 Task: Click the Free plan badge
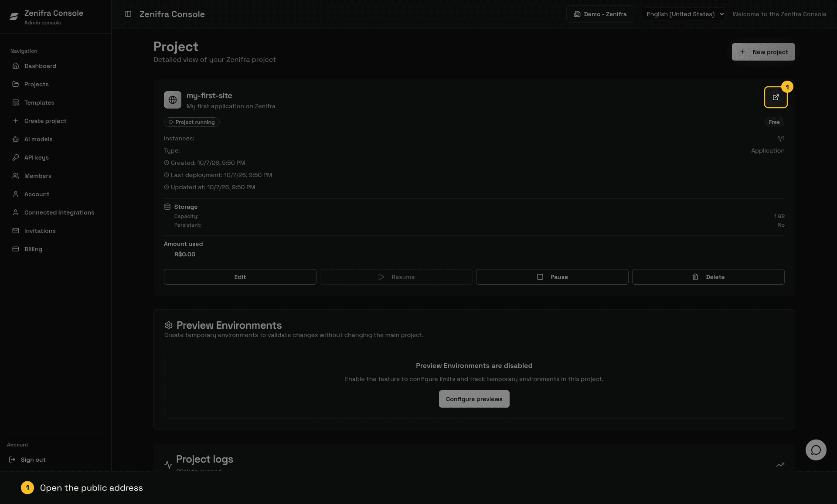(x=774, y=122)
